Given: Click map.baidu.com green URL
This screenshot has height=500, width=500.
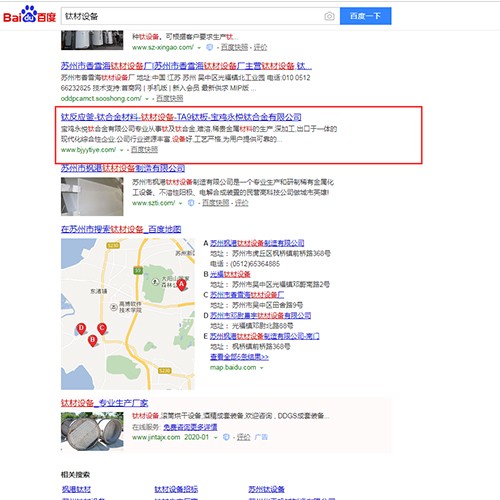Looking at the screenshot, I should [x=233, y=367].
